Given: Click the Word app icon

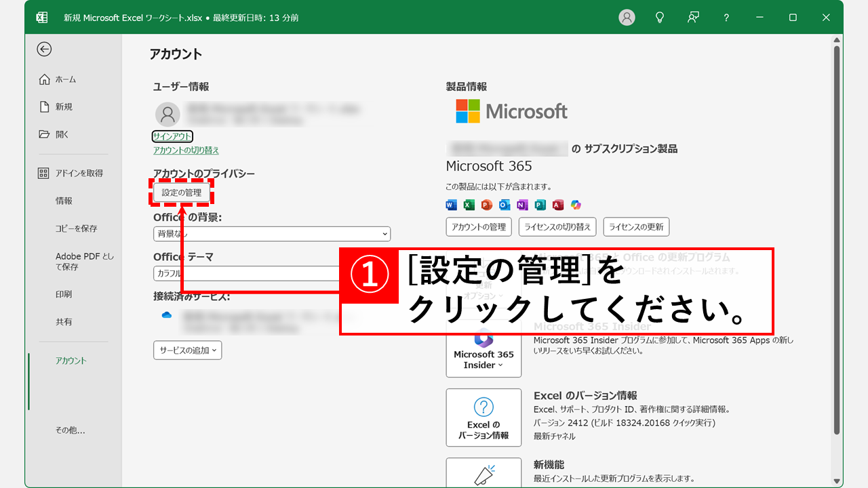Looking at the screenshot, I should (450, 205).
